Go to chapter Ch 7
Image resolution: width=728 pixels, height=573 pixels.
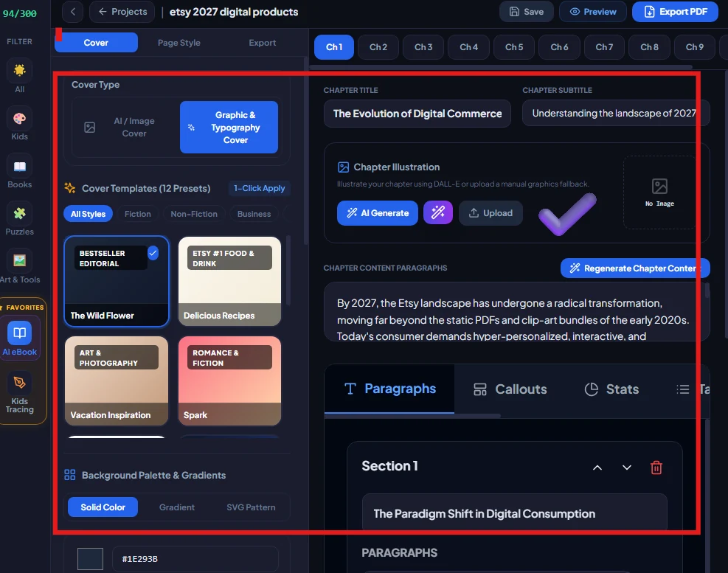coord(604,47)
